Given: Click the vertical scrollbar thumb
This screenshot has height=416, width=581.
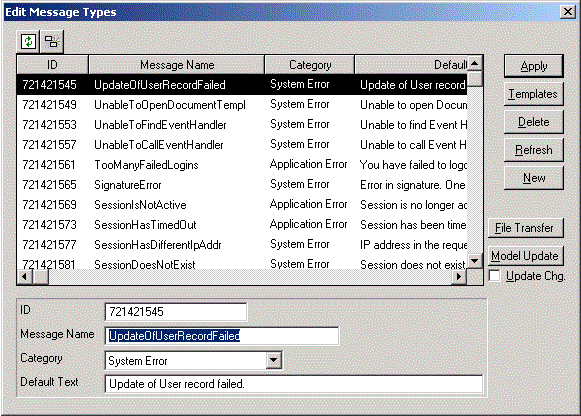Looking at the screenshot, I should point(475,79).
